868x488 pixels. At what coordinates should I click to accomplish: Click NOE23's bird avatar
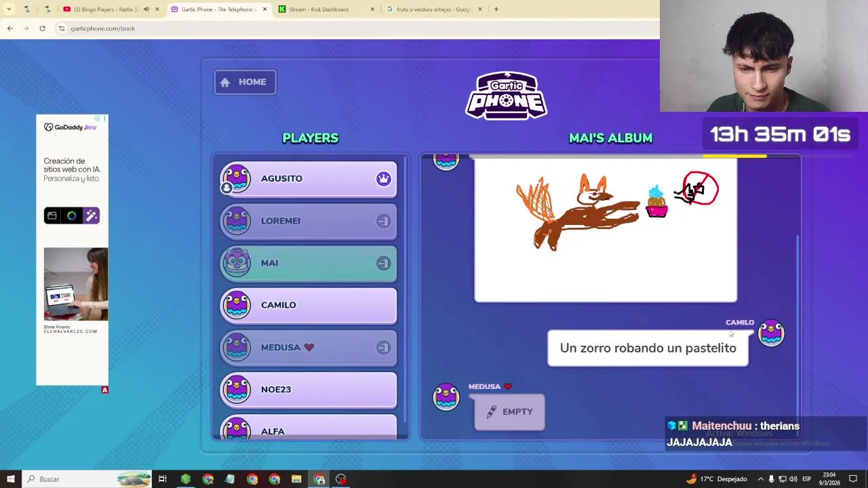click(237, 389)
